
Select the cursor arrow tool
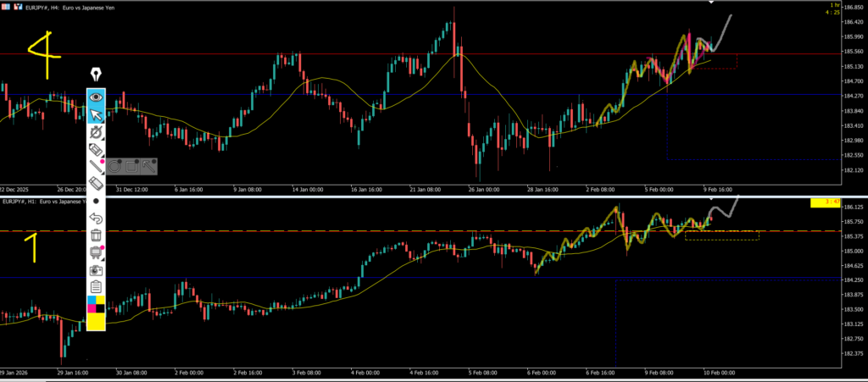click(96, 114)
